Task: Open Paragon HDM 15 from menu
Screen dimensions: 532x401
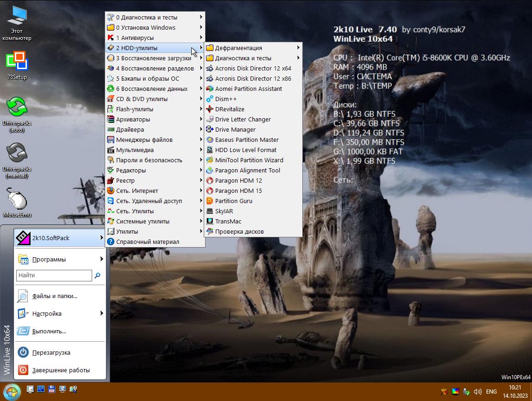Action: click(x=238, y=191)
